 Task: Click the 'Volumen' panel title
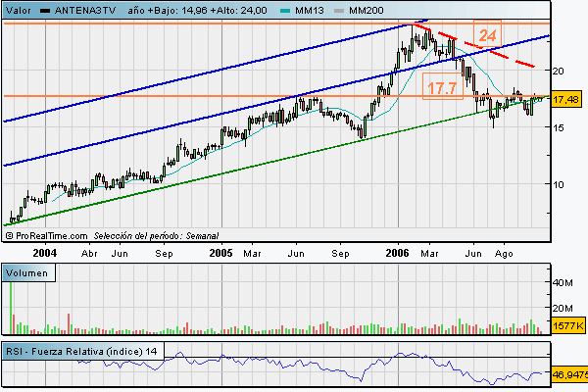[27, 273]
